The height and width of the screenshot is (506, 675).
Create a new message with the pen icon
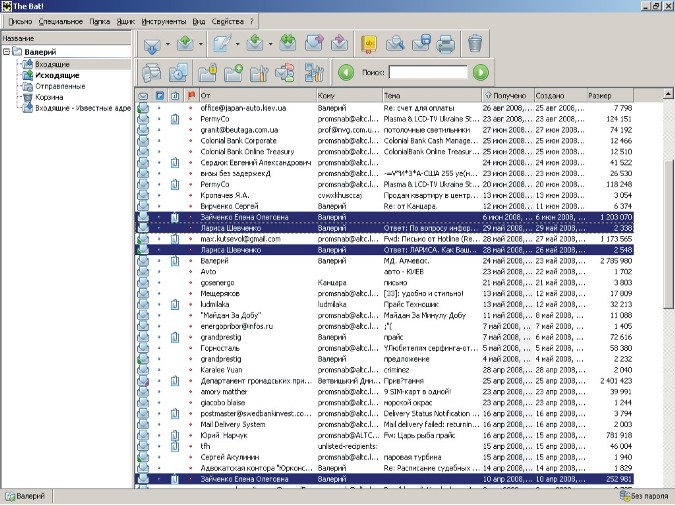pyautogui.click(x=222, y=43)
